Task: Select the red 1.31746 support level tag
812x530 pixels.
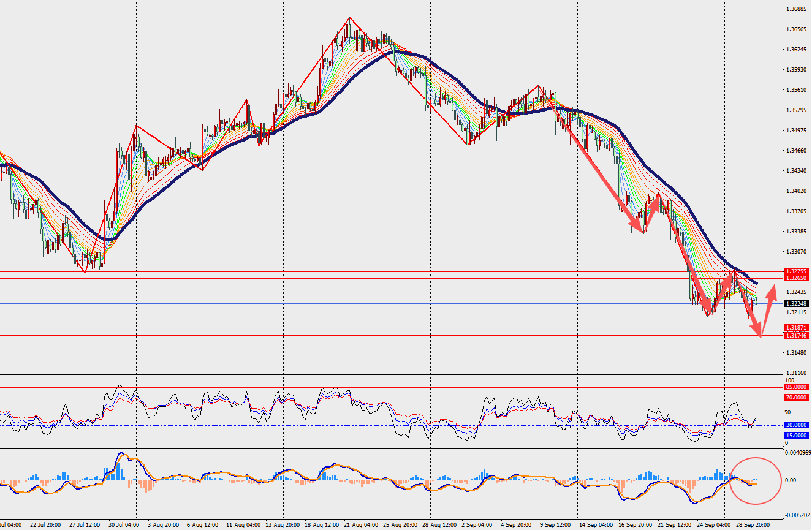Action: 797,336
